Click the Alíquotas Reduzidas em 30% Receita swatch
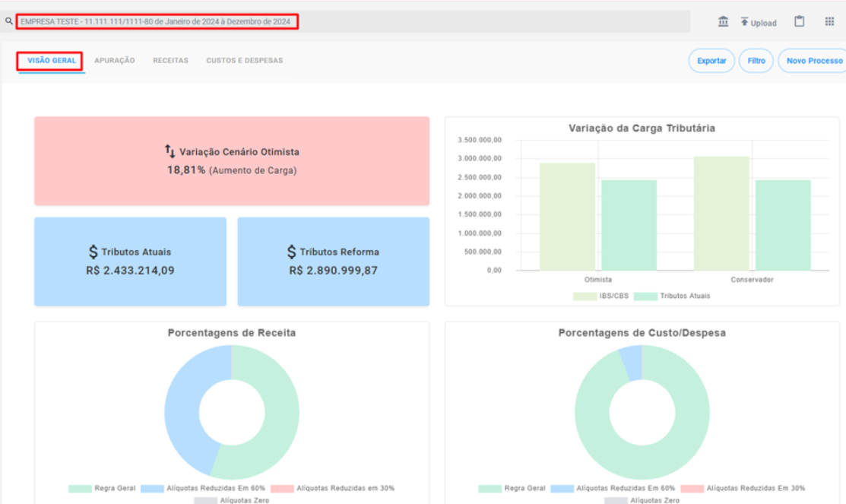The height and width of the screenshot is (504, 846). [282, 488]
